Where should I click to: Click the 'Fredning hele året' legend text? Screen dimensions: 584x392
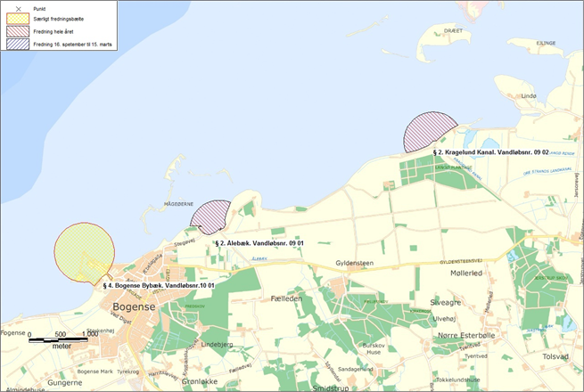(62, 32)
